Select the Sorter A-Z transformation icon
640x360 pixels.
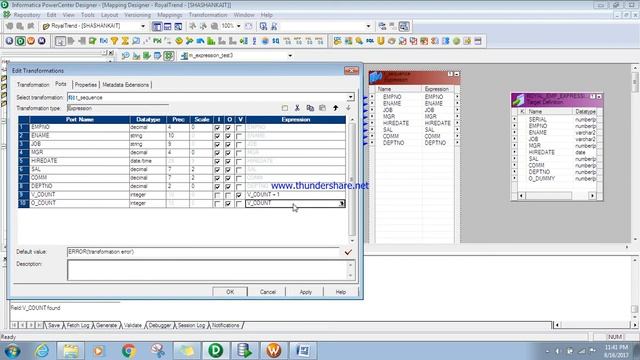pyautogui.click(x=254, y=41)
